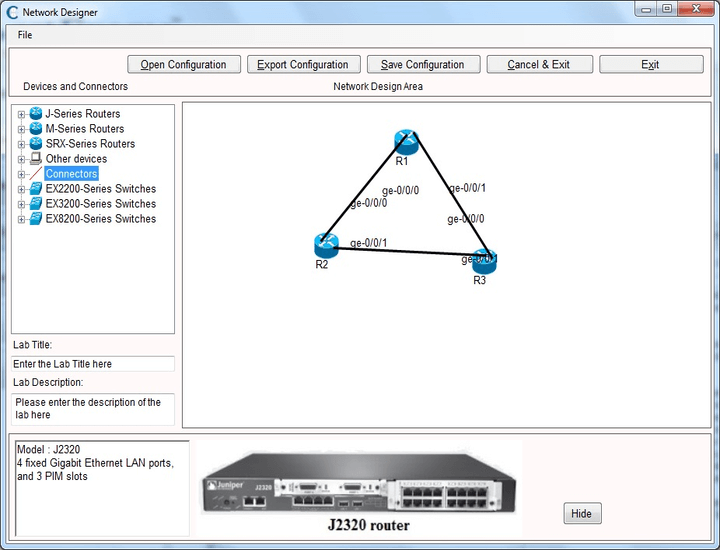Click the link between R2 and R3
Image resolution: width=720 pixels, height=550 pixels.
(409, 251)
